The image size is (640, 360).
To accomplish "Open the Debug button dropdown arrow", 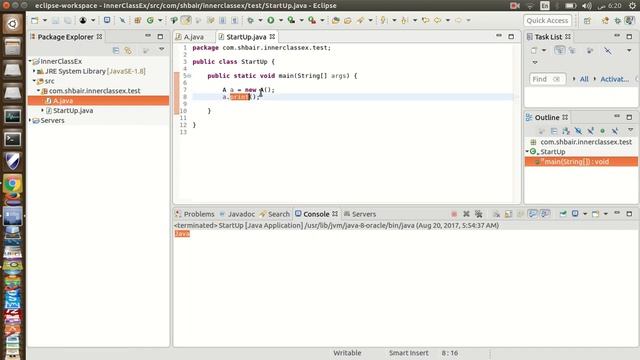I will click(260, 20).
